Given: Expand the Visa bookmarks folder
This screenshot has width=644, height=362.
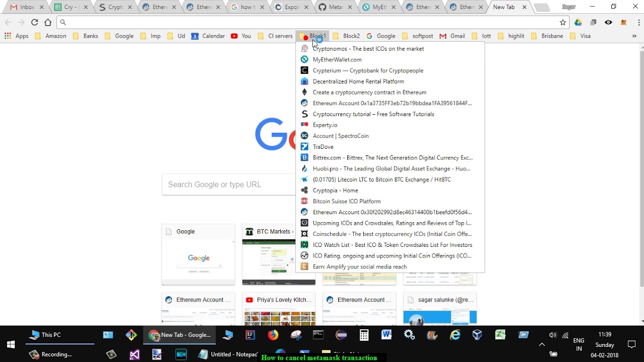Looking at the screenshot, I should [580, 36].
